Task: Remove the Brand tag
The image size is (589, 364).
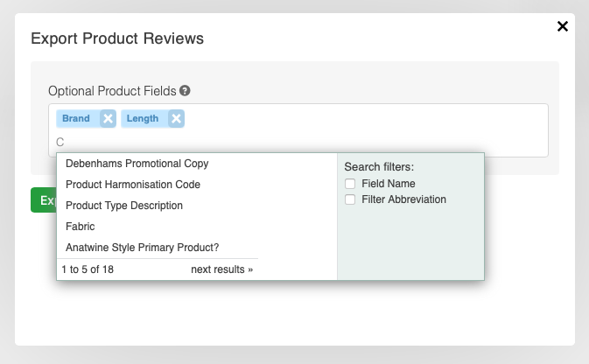Action: [x=108, y=119]
